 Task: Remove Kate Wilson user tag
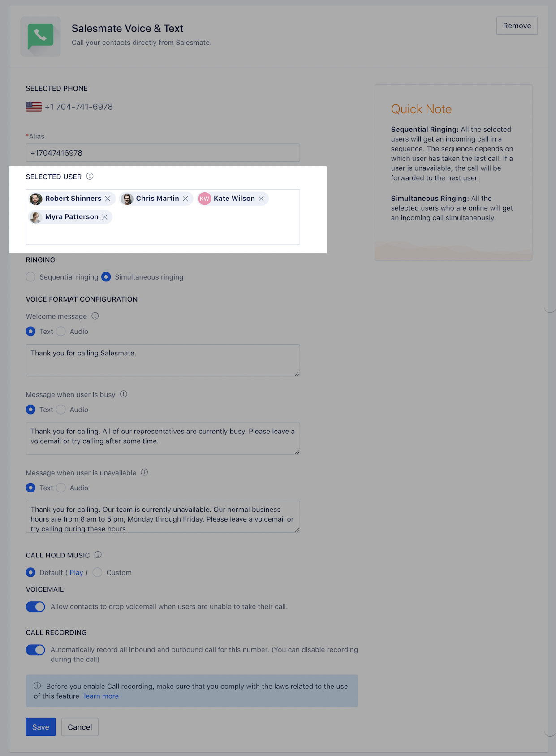click(261, 199)
